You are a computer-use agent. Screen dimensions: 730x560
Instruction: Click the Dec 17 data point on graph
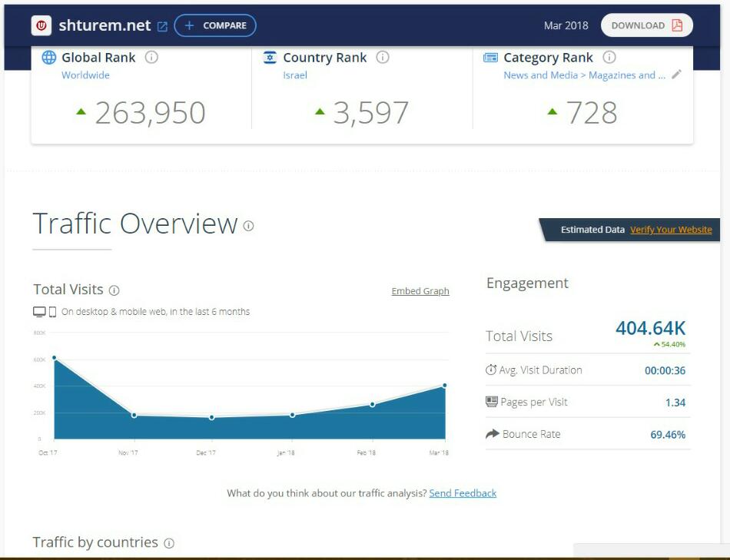(211, 417)
